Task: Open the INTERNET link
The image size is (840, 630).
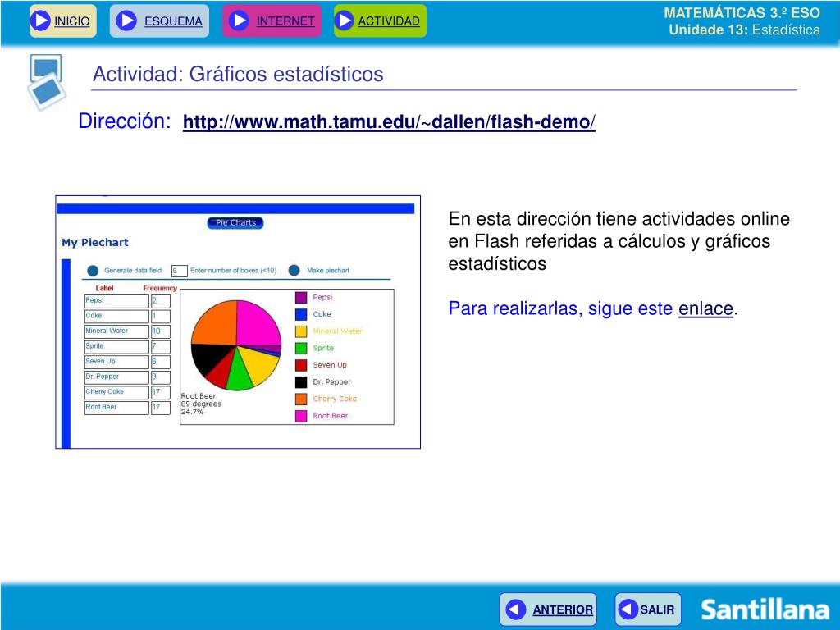Action: coord(285,21)
